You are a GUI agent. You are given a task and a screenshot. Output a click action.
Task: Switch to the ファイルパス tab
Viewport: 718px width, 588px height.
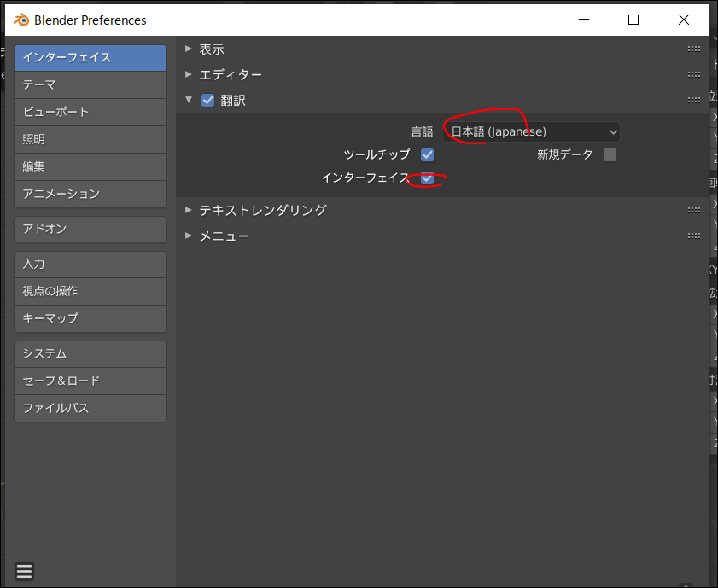click(90, 408)
